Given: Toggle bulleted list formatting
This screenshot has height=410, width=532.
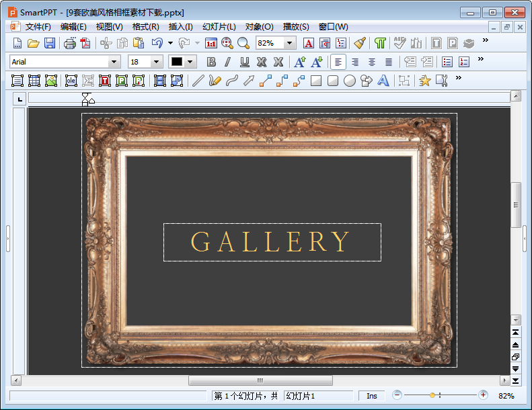Looking at the screenshot, I should coord(447,62).
